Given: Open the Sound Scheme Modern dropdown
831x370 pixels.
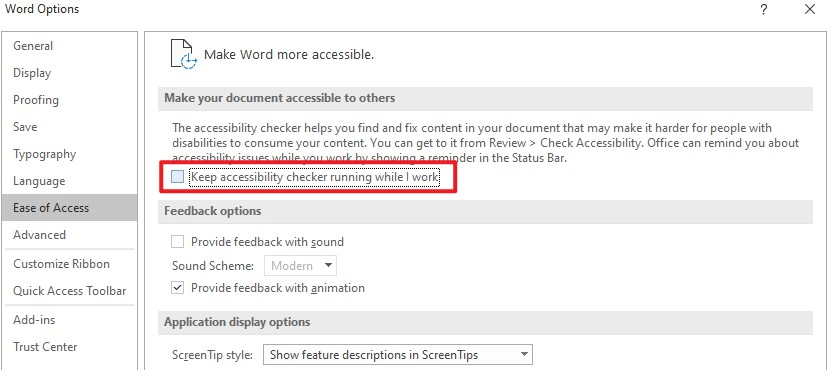Looking at the screenshot, I should click(x=300, y=266).
